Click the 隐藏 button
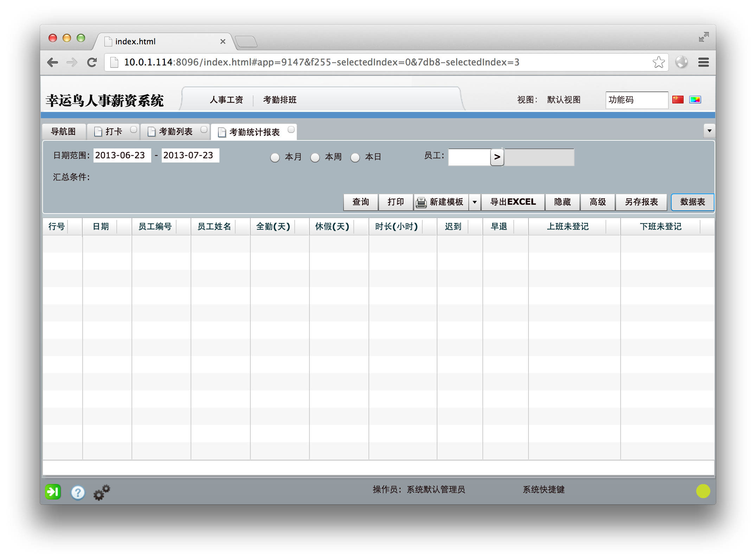 pos(563,202)
